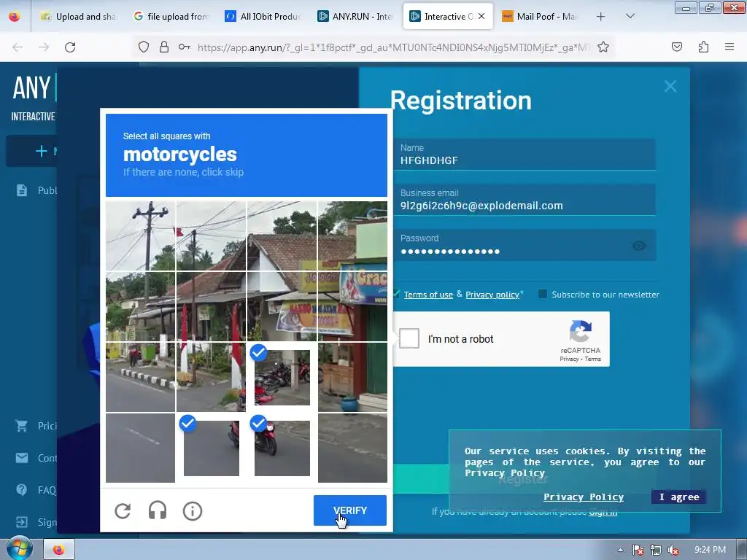Switch to All IObit Products tab
747x560 pixels.
tap(263, 16)
